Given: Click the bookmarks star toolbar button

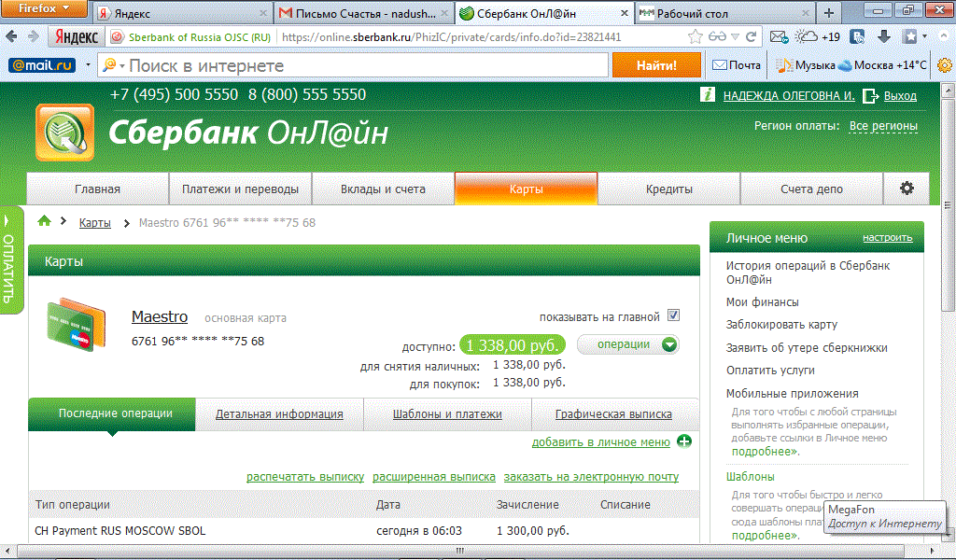Looking at the screenshot, I should coord(909,36).
